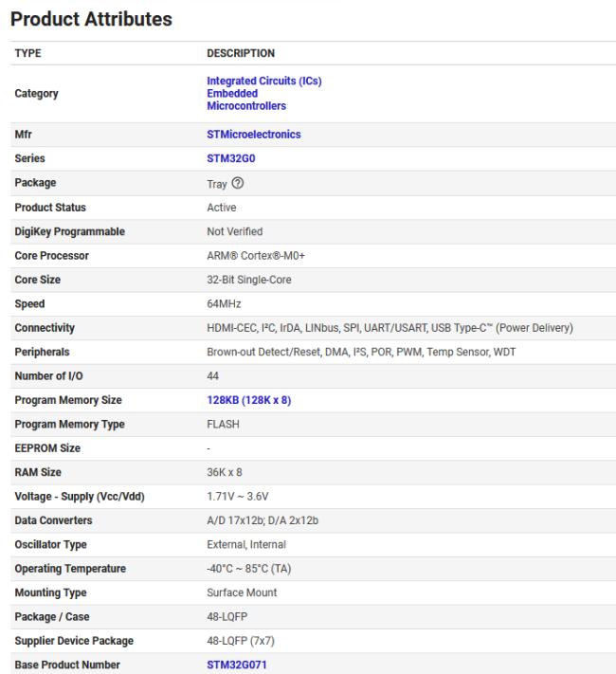Open the Integrated Circuits (ICs) category link
Screen dimensions: 616x674
coord(263,81)
